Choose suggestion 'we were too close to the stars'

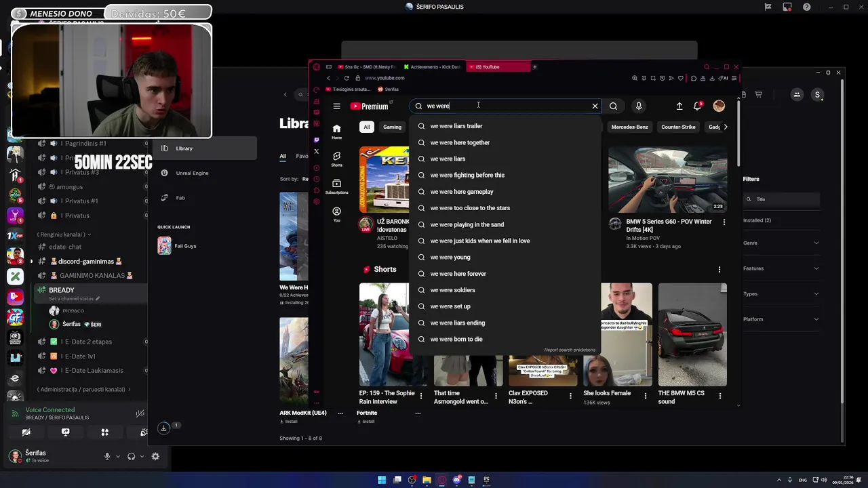pos(505,208)
